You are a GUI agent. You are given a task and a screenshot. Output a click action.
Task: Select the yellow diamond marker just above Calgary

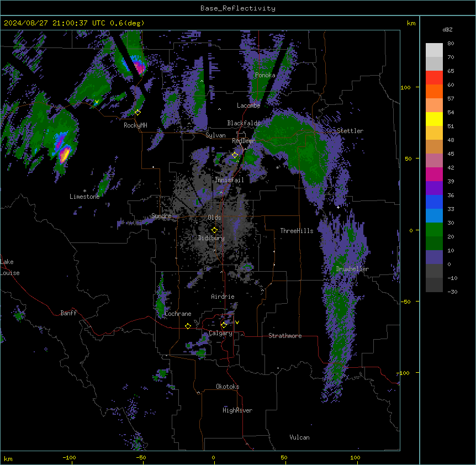[224, 325]
